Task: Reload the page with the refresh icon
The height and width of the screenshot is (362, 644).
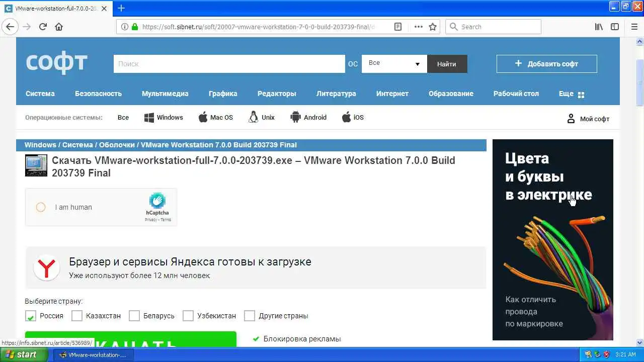Action: pos(43,27)
